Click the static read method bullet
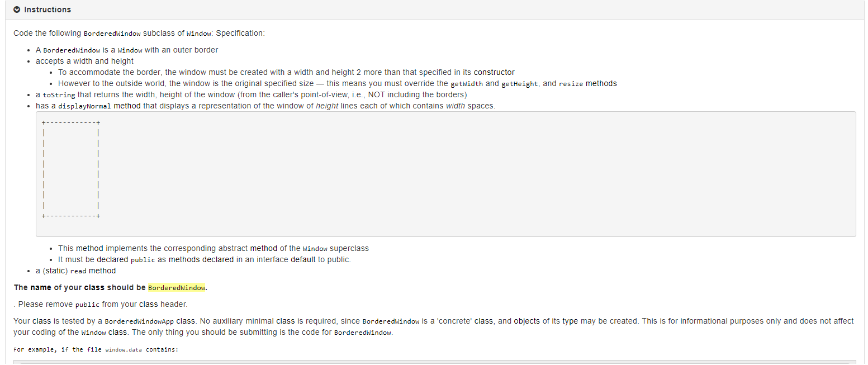This screenshot has width=868, height=365. point(75,271)
